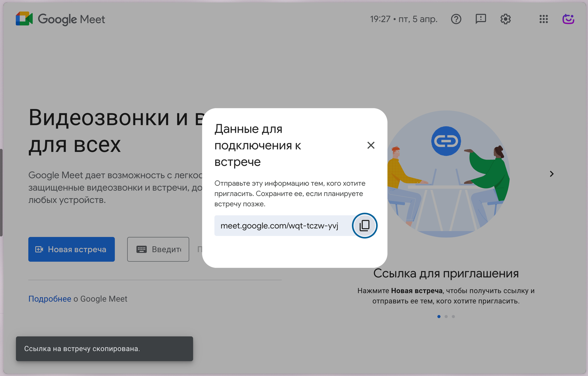This screenshot has width=588, height=376.
Task: Click the left vertical scrollbar thumb
Action: point(1,193)
